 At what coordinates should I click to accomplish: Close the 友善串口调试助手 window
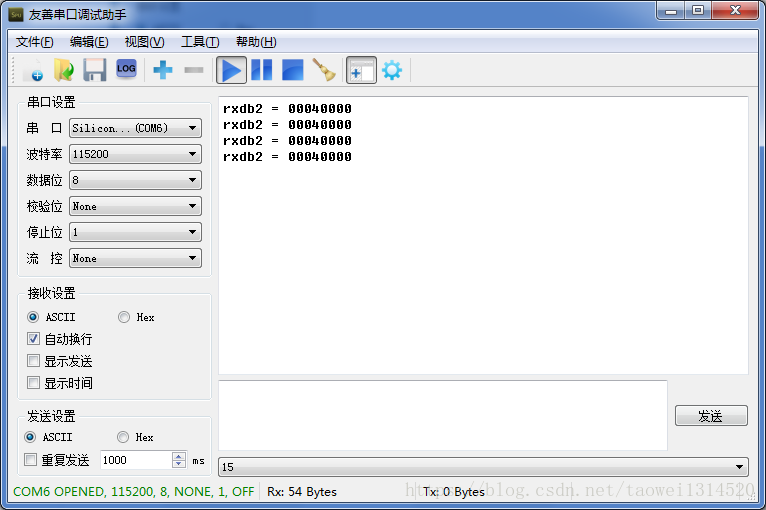(x=735, y=11)
